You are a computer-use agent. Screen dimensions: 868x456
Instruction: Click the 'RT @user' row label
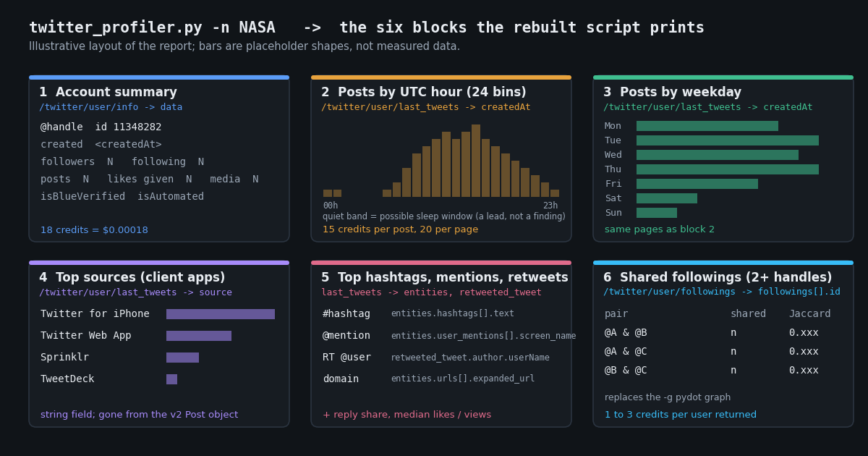[x=346, y=358]
